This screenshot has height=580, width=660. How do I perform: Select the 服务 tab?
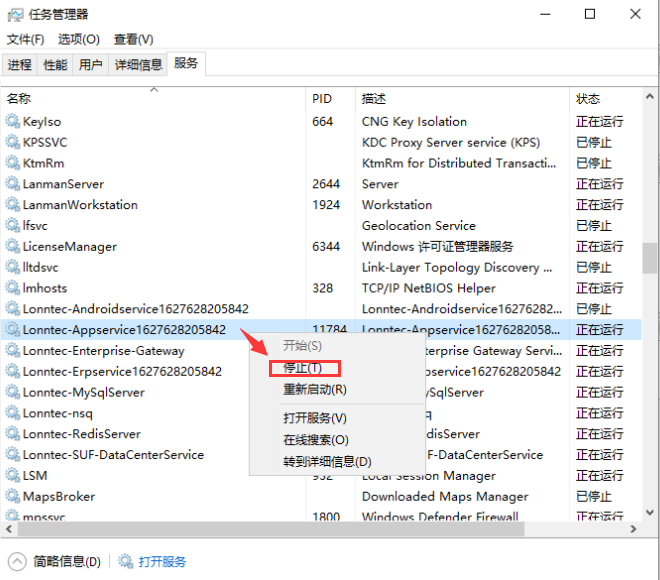tap(186, 64)
